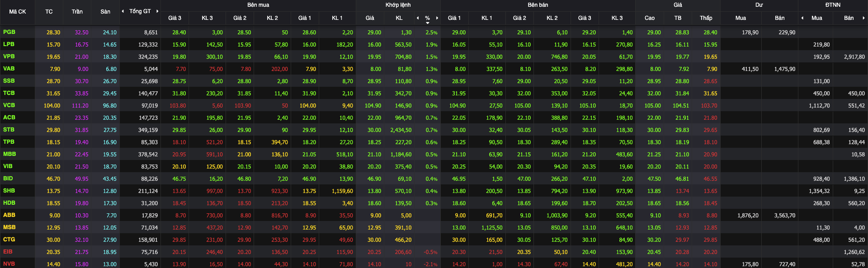Click the Dư group header

click(x=759, y=5)
